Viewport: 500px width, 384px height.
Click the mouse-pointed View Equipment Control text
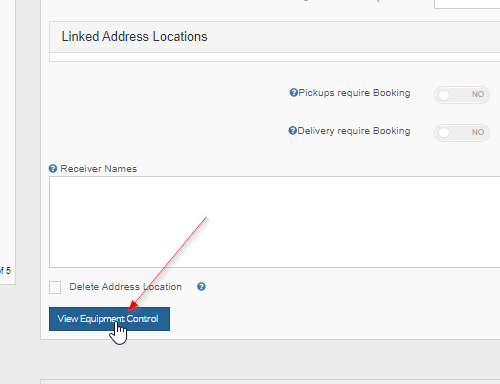tap(108, 319)
